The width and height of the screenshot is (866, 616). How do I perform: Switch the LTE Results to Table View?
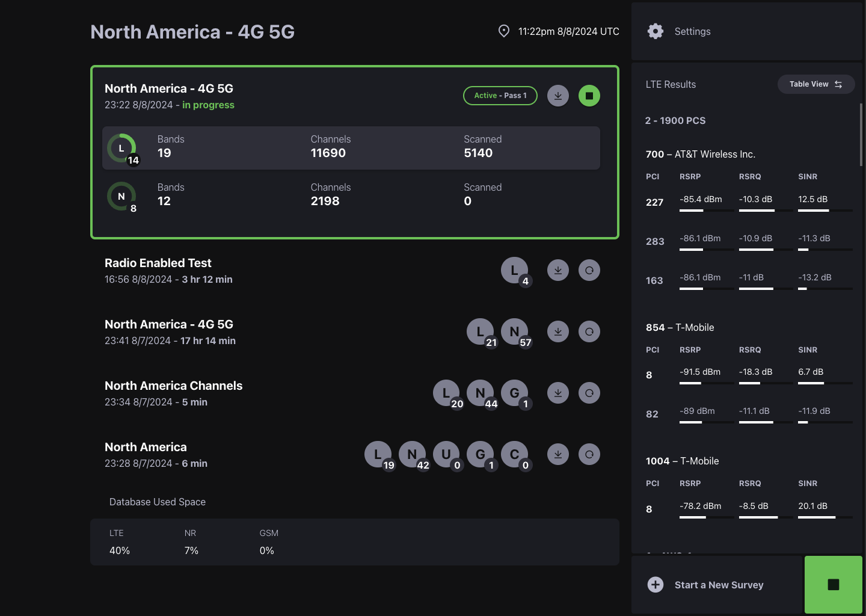click(815, 84)
